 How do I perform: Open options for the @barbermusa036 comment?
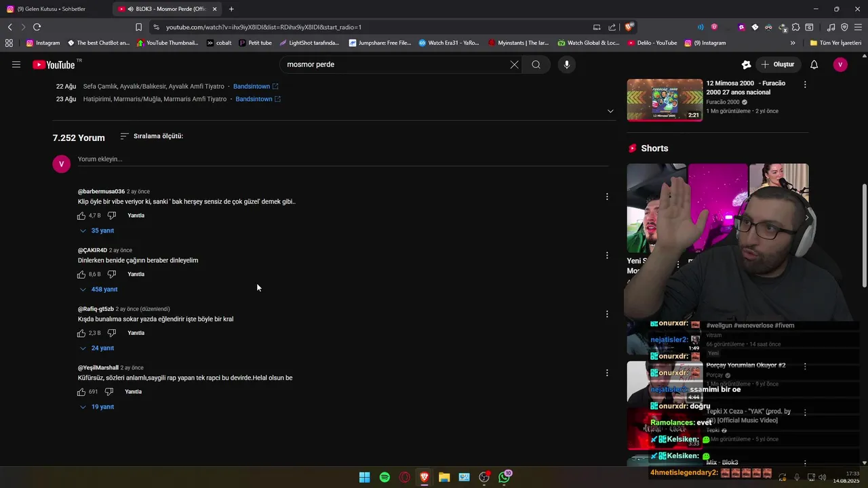pyautogui.click(x=607, y=197)
